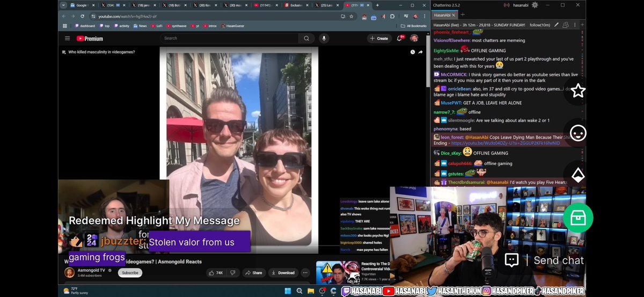The height and width of the screenshot is (297, 644).
Task: Click the emoji face overlay button
Action: pos(577,132)
